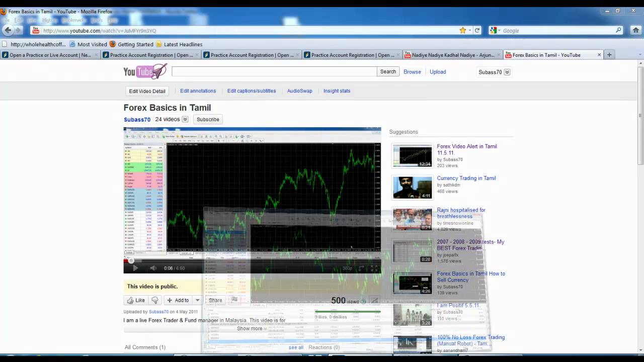Open the AudioSwap option
Viewport: 644px width, 362px height.
(x=300, y=91)
